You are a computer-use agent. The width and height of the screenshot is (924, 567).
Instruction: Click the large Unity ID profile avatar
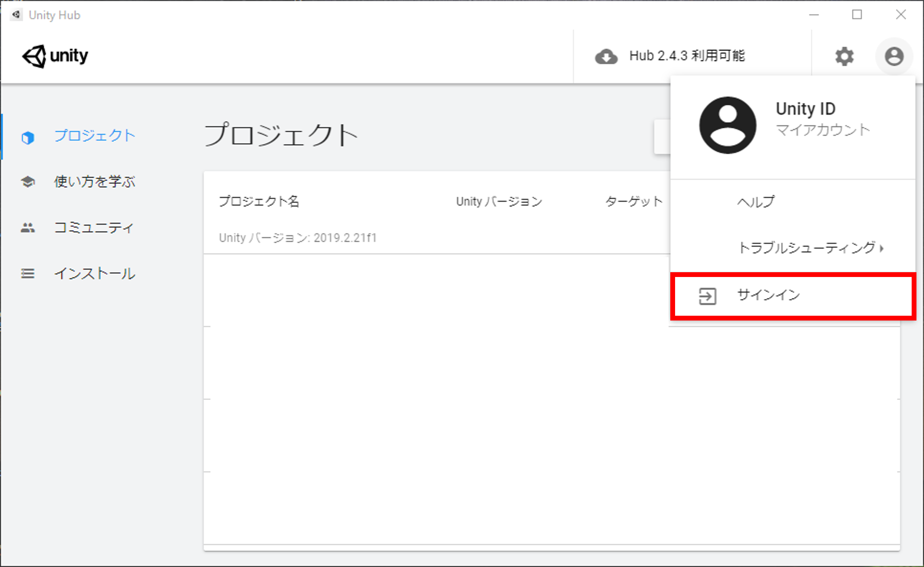[x=728, y=125]
